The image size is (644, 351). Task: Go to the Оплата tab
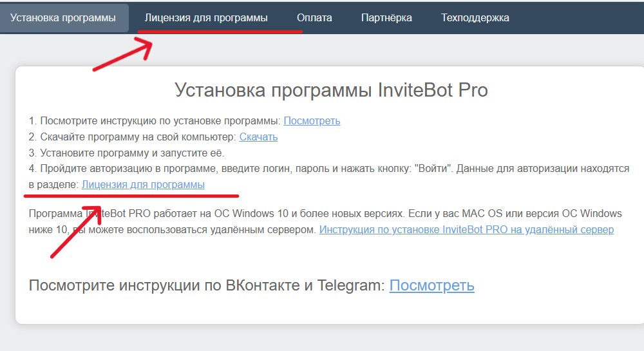point(314,18)
